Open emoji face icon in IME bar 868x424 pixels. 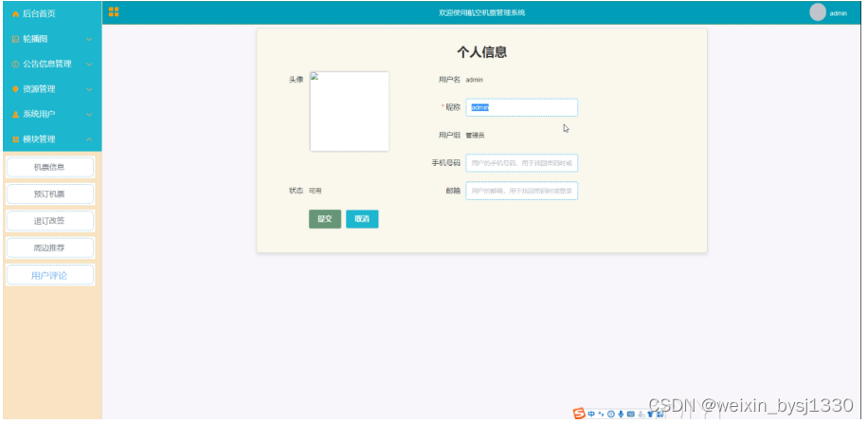coord(611,414)
